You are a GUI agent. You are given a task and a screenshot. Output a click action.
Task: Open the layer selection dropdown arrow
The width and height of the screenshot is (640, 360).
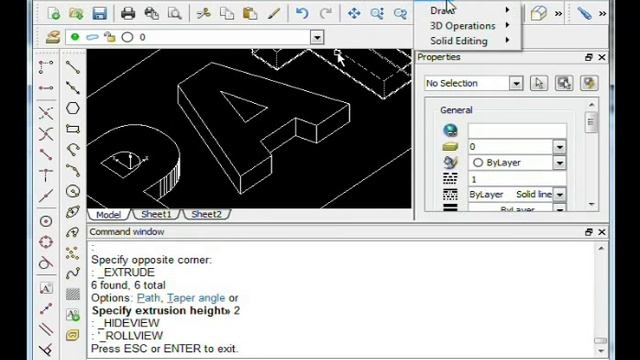(x=317, y=38)
